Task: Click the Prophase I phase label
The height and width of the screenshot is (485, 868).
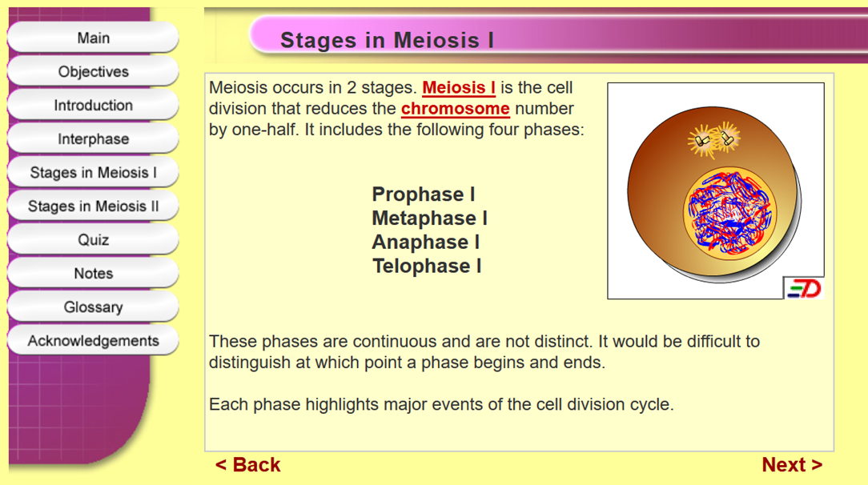Action: [424, 194]
